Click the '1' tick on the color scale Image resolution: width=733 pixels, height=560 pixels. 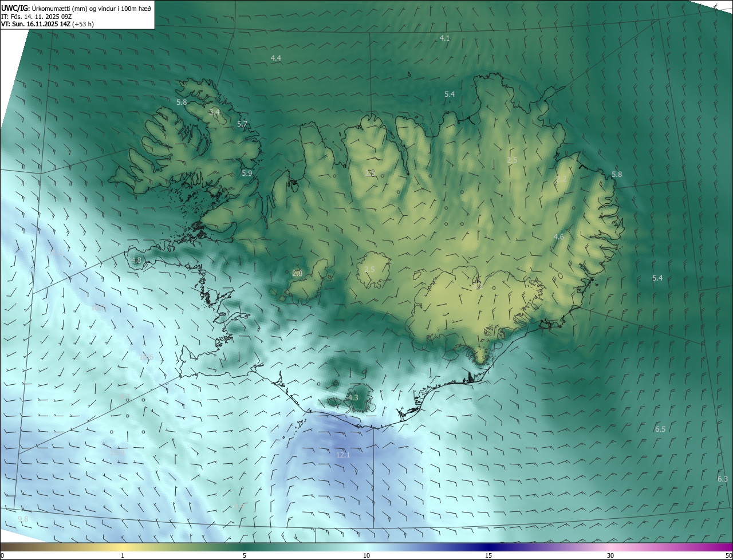click(x=123, y=556)
